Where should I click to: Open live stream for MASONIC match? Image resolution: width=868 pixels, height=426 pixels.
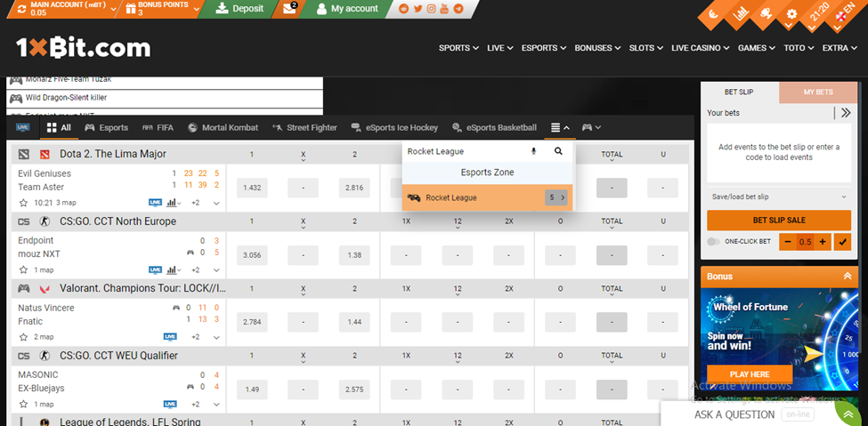tap(170, 404)
